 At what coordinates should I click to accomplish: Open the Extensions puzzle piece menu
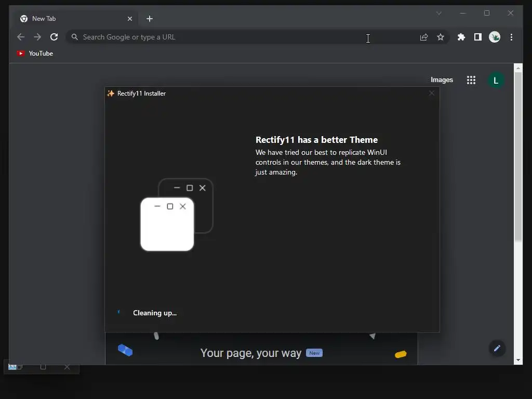point(461,37)
